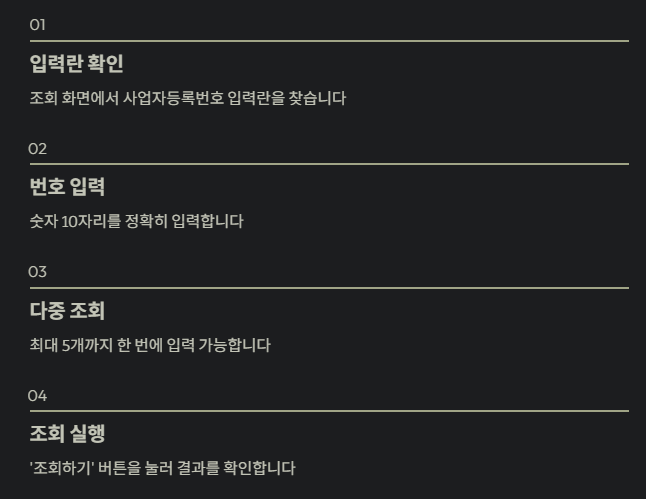Select the heading 입력란 확인

(x=77, y=63)
